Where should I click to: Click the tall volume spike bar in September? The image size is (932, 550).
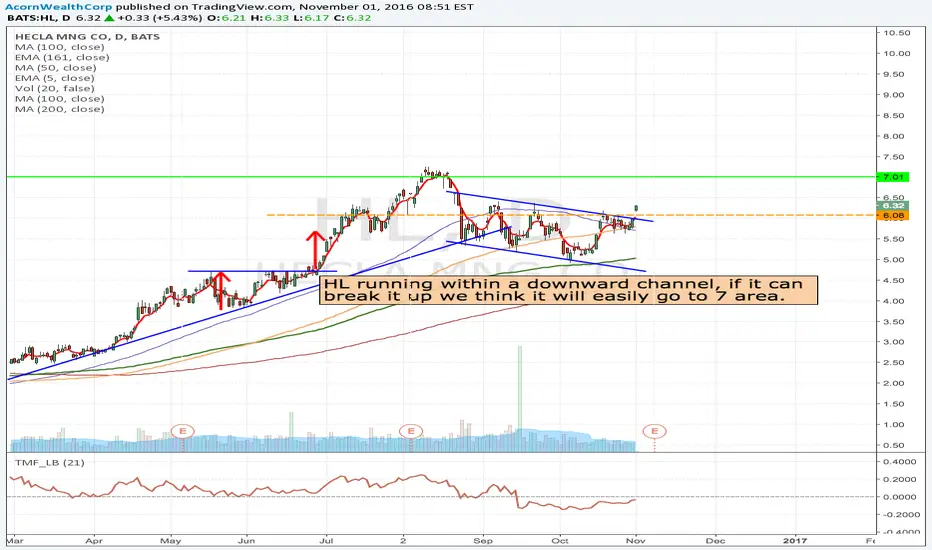pyautogui.click(x=519, y=398)
